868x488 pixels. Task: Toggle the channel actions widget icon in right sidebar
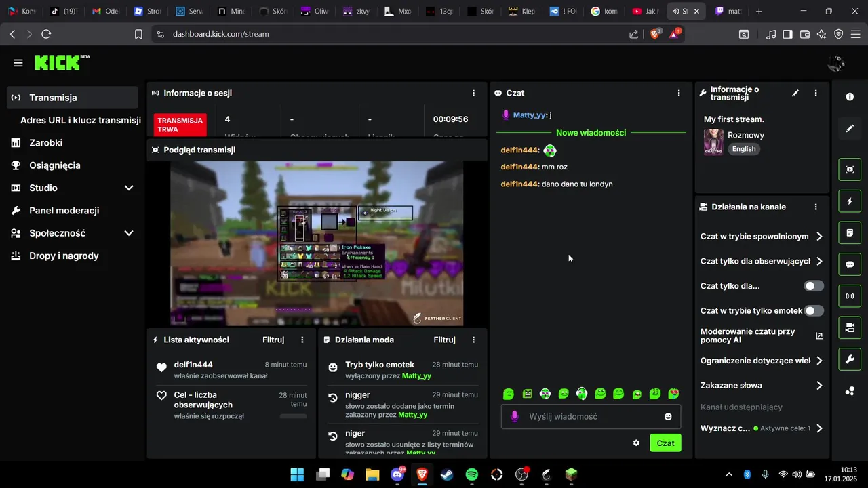[x=850, y=328]
